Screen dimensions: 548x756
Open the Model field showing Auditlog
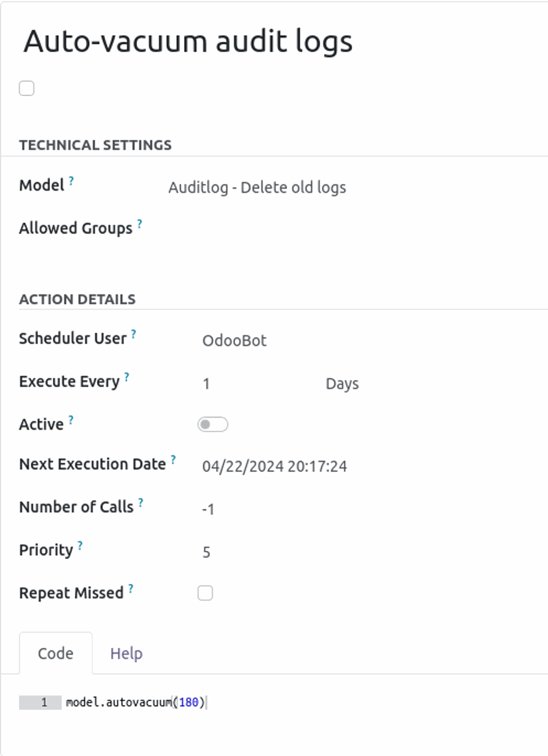257,188
